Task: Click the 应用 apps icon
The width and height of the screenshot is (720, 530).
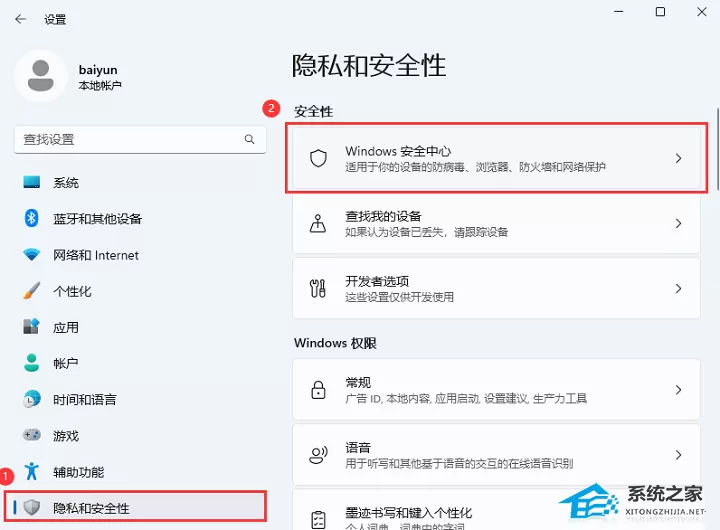Action: click(32, 327)
